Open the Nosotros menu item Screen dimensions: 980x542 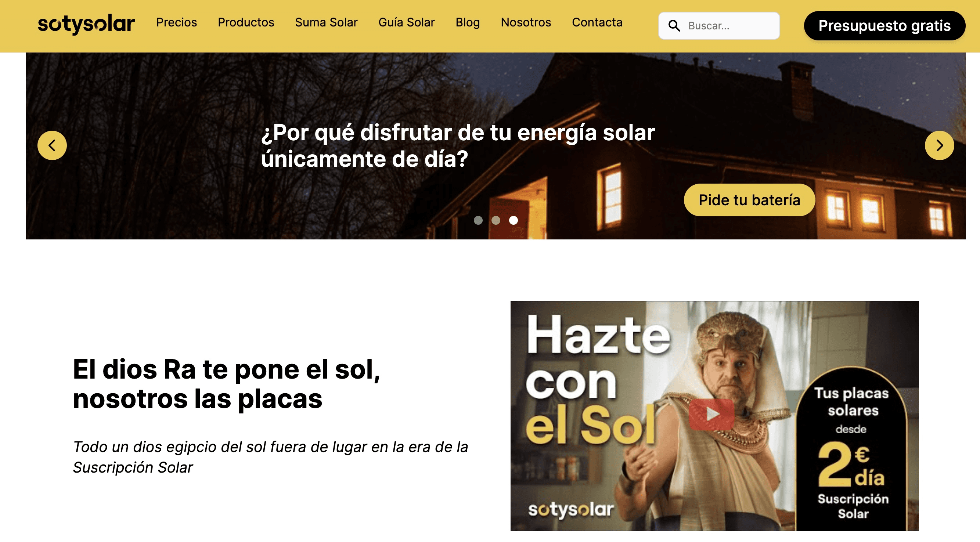(x=526, y=22)
